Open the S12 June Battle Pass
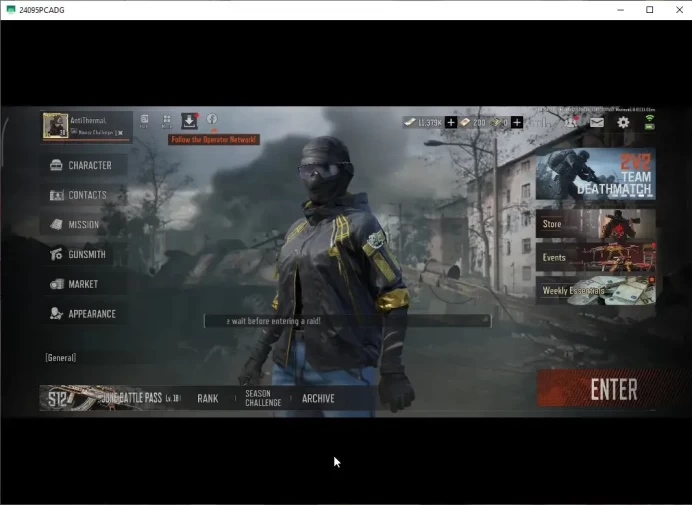Screen dimensions: 692x505 click(110, 398)
